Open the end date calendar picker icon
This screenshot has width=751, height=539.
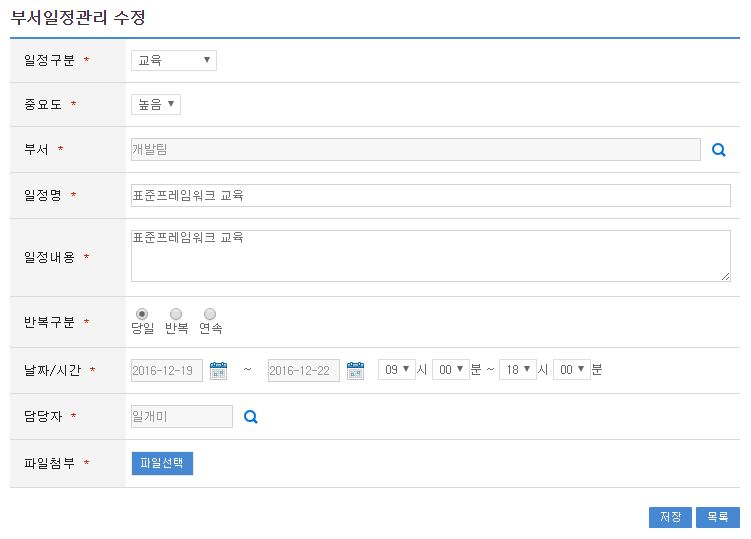click(355, 371)
